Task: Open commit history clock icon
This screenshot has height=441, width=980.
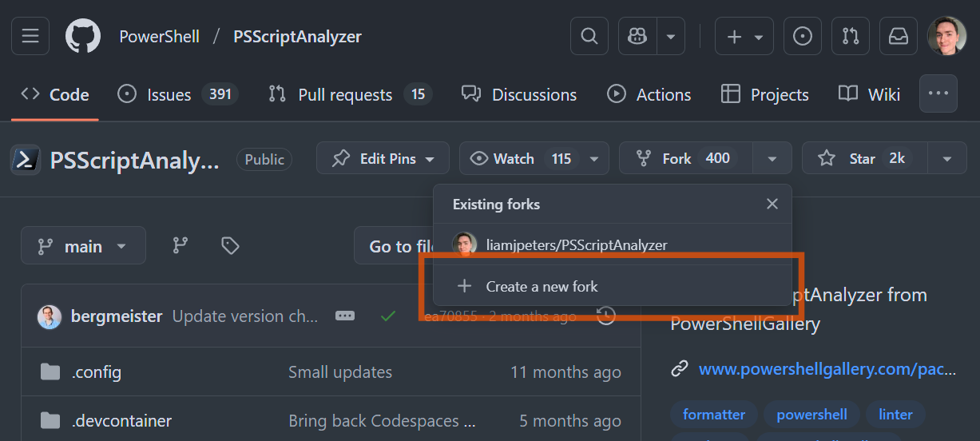Action: pos(606,316)
